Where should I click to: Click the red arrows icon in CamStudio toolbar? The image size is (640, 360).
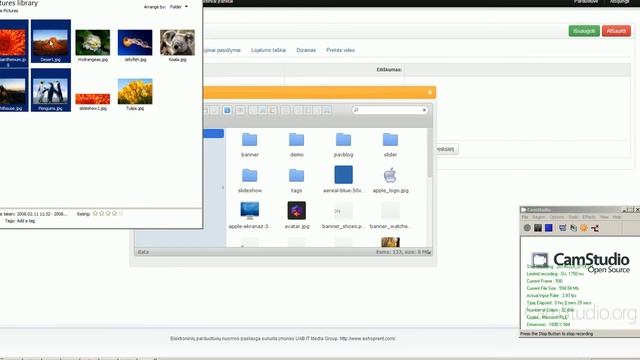[x=595, y=228]
